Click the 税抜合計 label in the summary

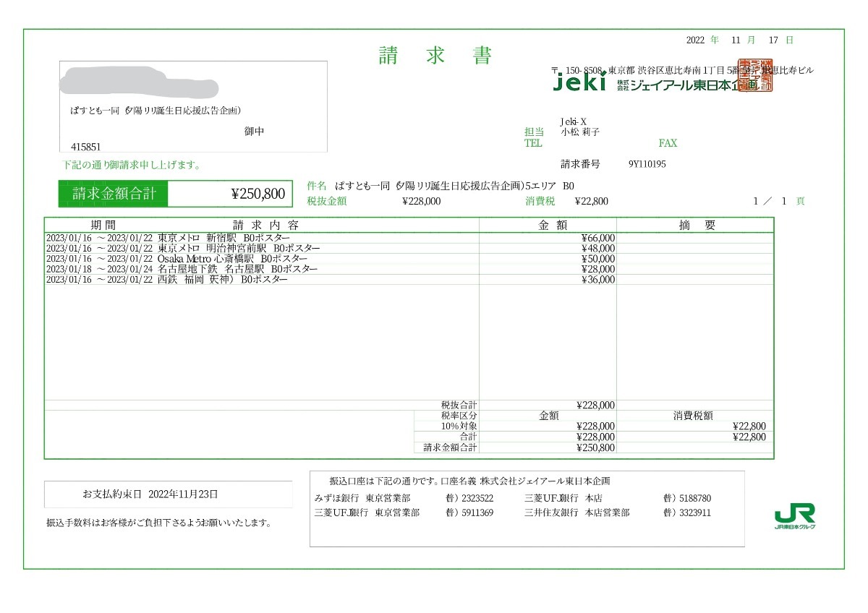(x=459, y=405)
